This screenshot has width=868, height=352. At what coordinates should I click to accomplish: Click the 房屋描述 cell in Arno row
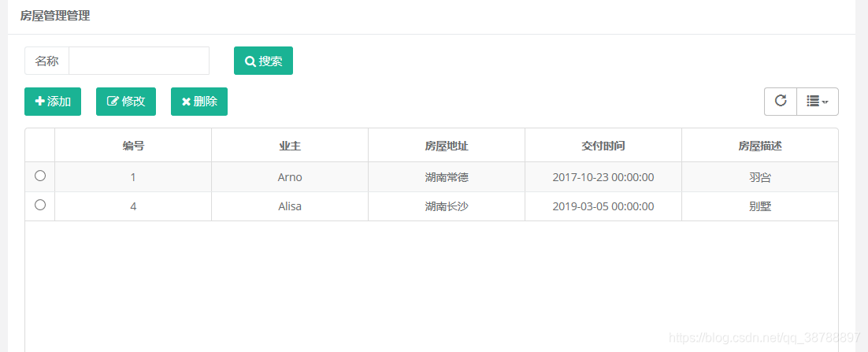click(760, 177)
